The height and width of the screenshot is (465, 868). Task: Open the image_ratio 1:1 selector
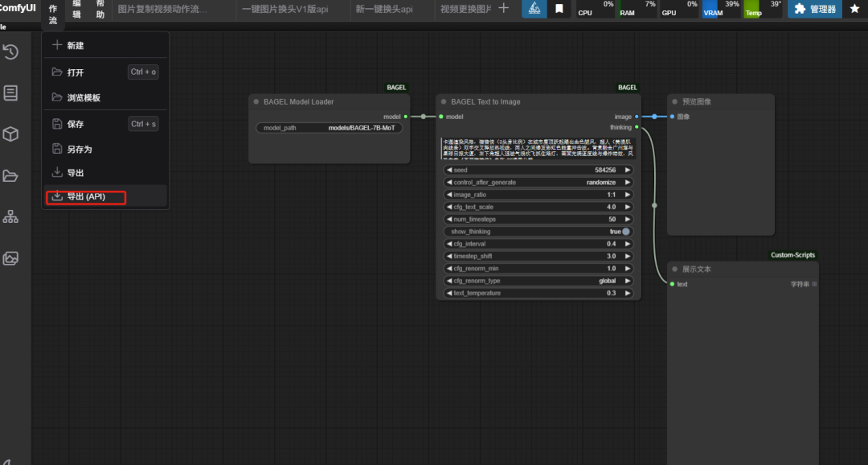538,195
